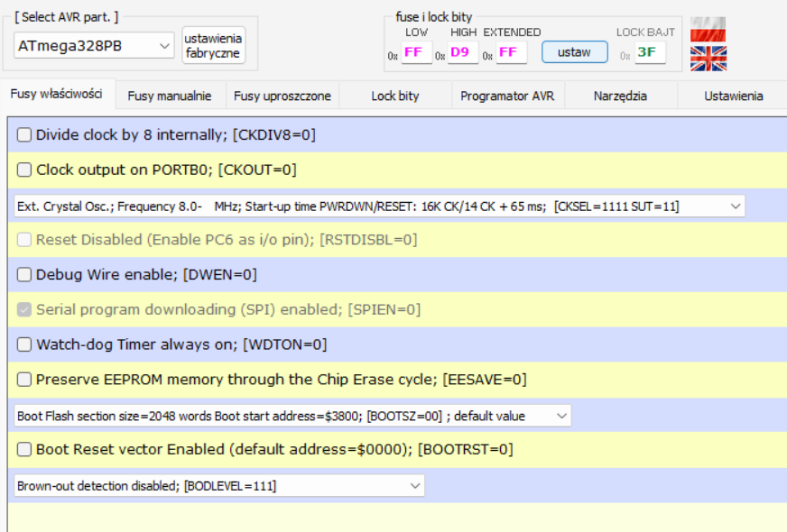Switch language to English UK flag
The width and height of the screenshot is (787, 532).
coord(708,59)
